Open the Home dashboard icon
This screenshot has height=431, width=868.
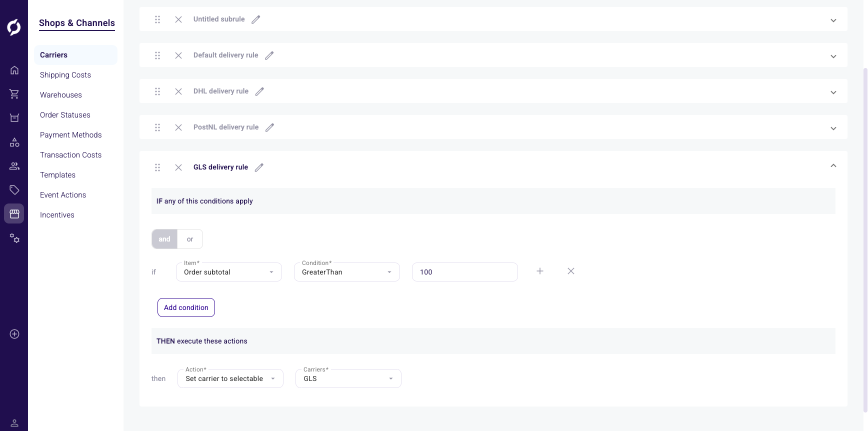14,70
